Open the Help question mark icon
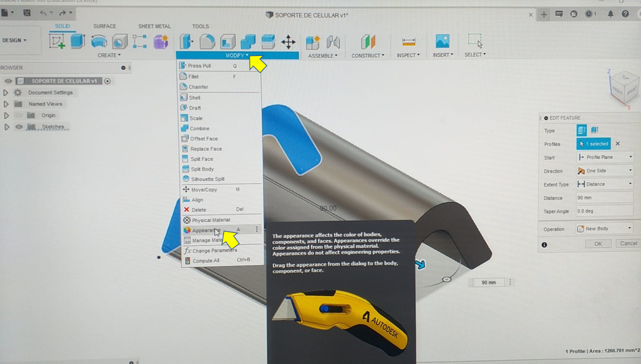Image resolution: width=641 pixels, height=364 pixels. tap(625, 14)
